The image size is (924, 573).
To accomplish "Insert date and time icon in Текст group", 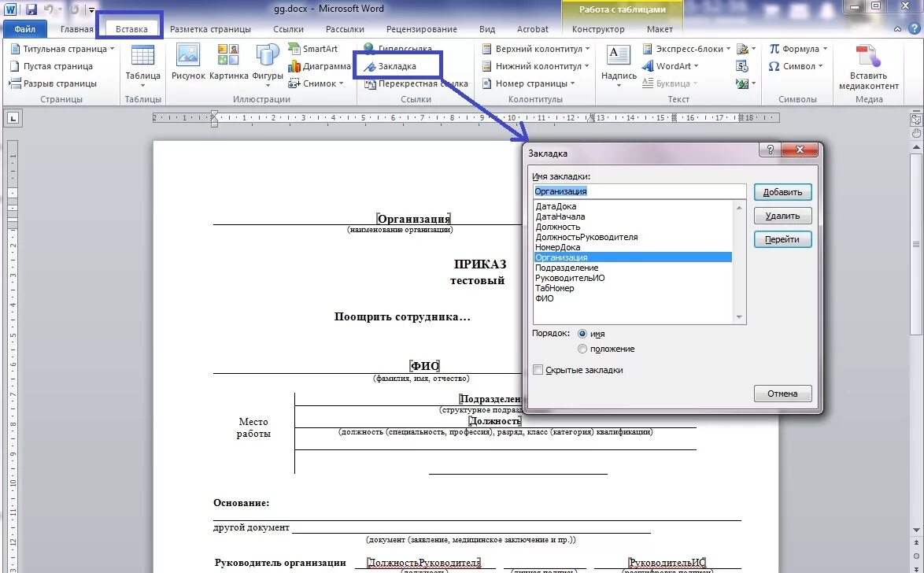I will 742,66.
